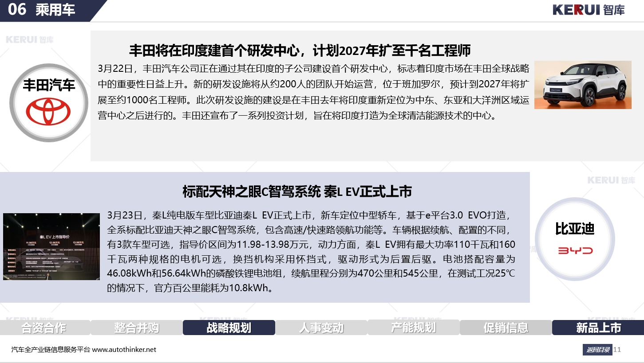Image resolution: width=644 pixels, height=363 pixels.
Task: Click the 汽车全产业链信息服务平台 footer text
Action: pos(51,350)
